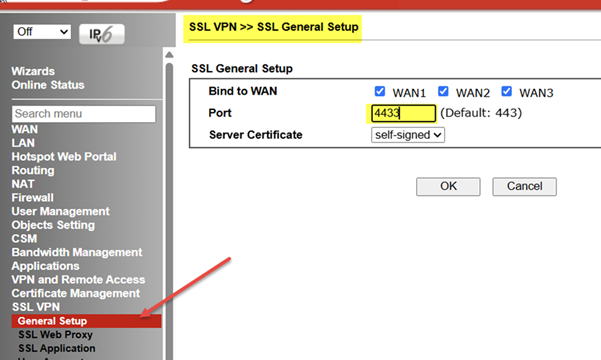
Task: Open SSL Application submenu
Action: (57, 348)
